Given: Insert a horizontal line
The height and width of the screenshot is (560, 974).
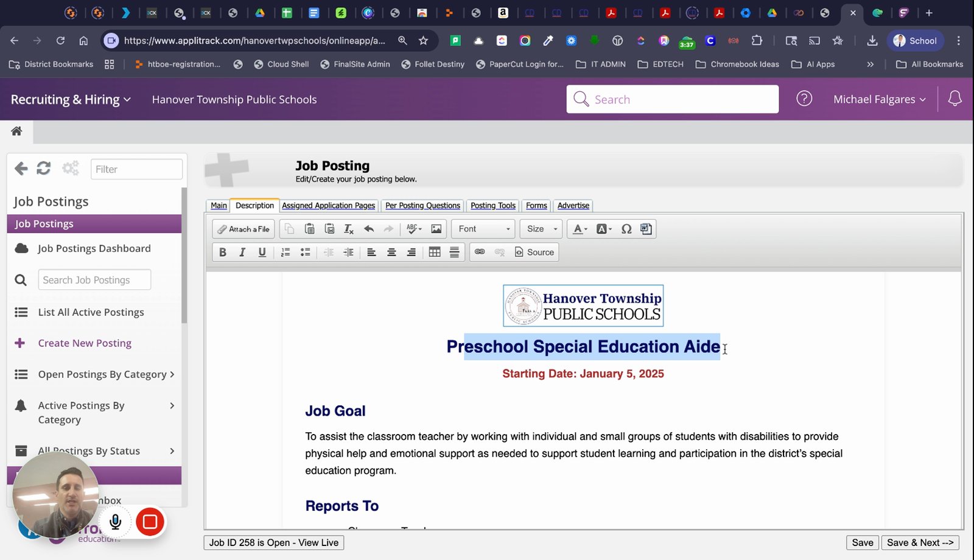Looking at the screenshot, I should coord(455,252).
